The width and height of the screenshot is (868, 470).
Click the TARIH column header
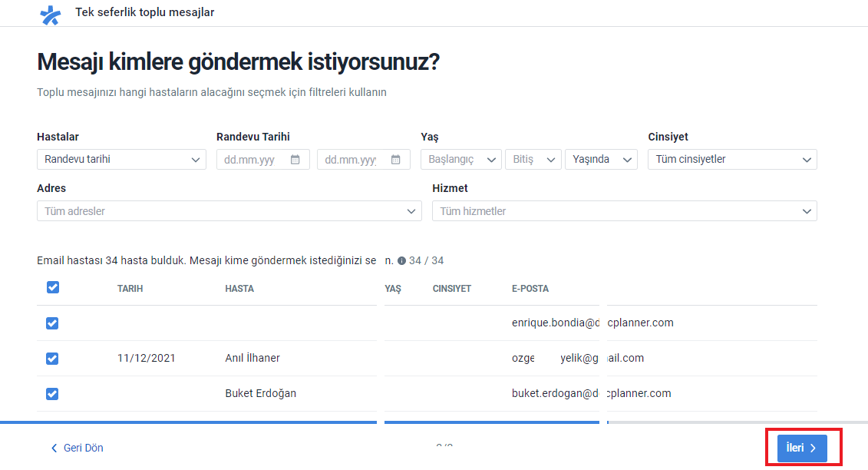pyautogui.click(x=130, y=289)
